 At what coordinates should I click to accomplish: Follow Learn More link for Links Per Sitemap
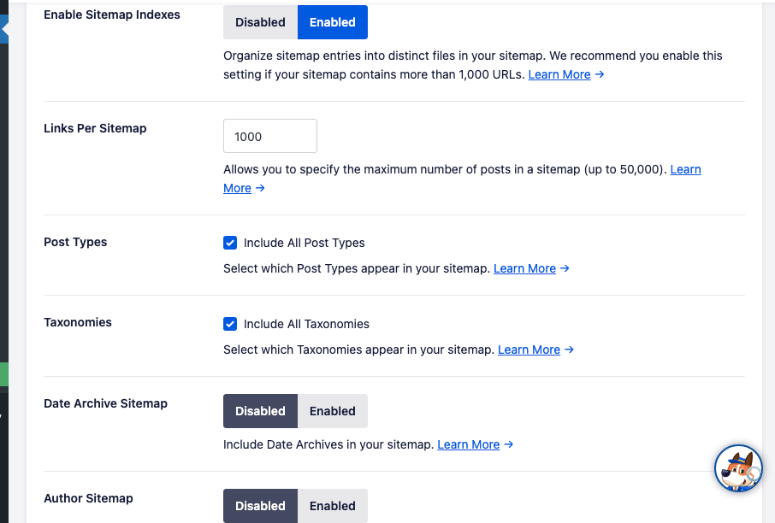click(x=685, y=170)
